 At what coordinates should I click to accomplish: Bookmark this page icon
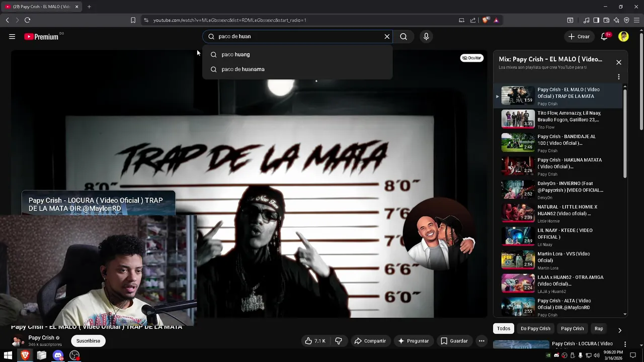click(x=133, y=20)
